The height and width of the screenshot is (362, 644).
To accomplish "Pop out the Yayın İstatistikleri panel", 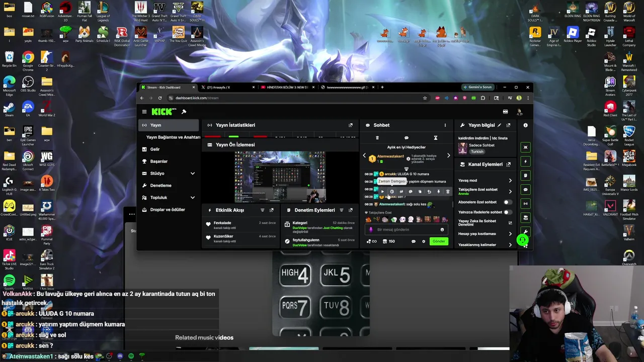I will pos(351,125).
